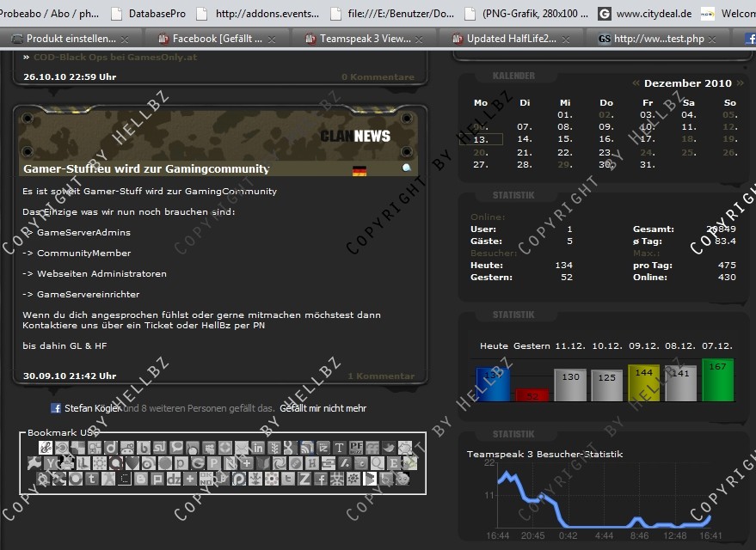Click the 'Heute:' visitor count 134
Image resolution: width=756 pixels, height=550 pixels.
point(563,265)
